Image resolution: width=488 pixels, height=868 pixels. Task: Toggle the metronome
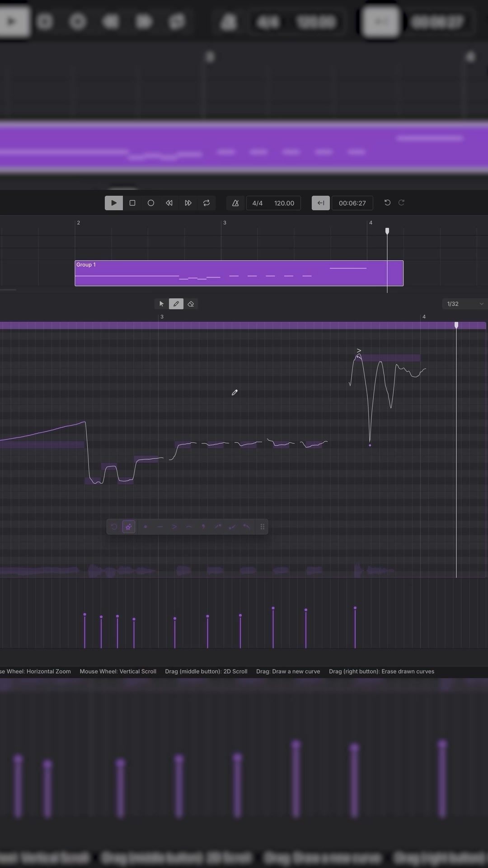tap(235, 203)
